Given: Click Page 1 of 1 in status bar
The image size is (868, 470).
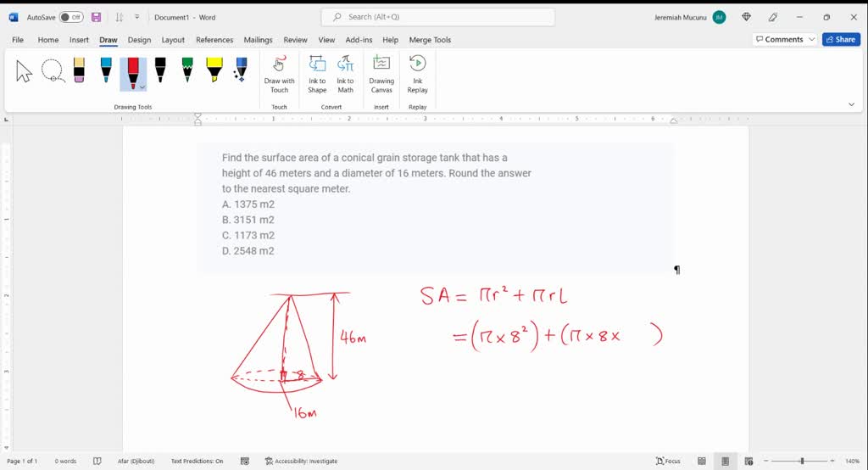Looking at the screenshot, I should 22,462.
